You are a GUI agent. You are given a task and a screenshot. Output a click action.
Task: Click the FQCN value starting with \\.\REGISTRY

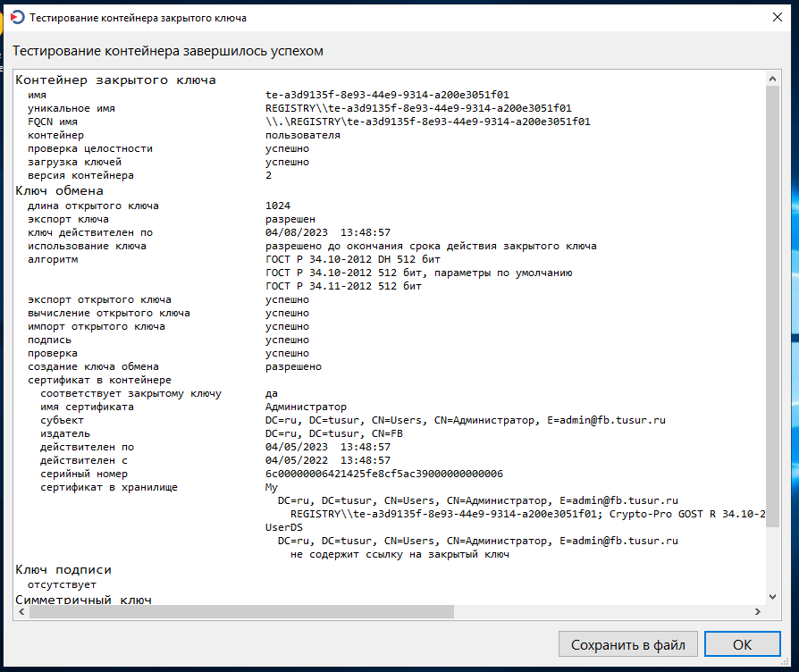428,122
